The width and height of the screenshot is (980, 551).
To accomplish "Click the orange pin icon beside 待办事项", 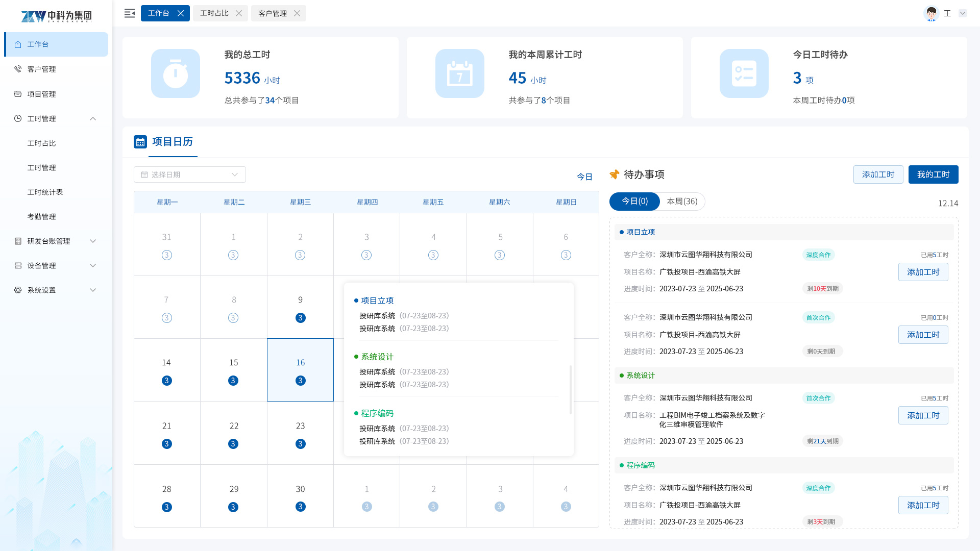I will click(x=615, y=174).
